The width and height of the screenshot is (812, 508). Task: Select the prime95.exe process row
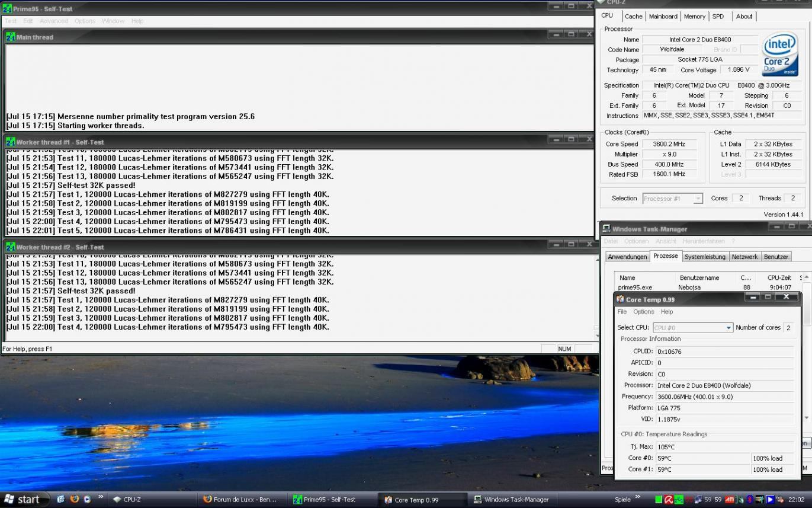[708, 287]
